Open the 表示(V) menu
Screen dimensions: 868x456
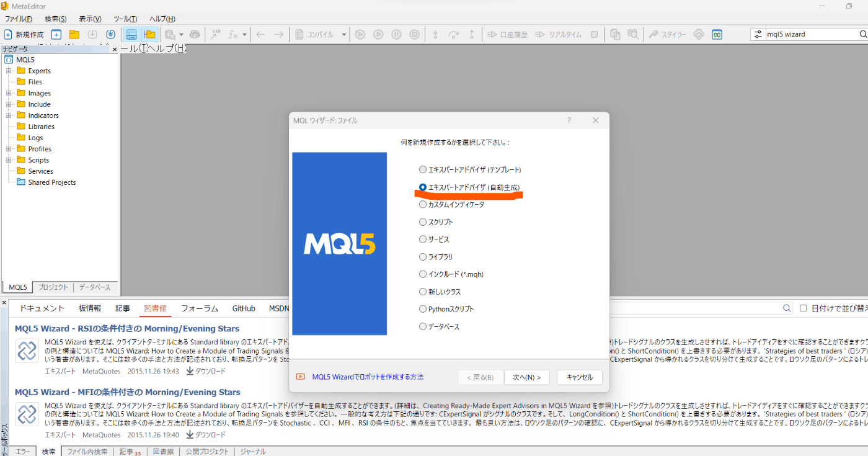pos(90,19)
